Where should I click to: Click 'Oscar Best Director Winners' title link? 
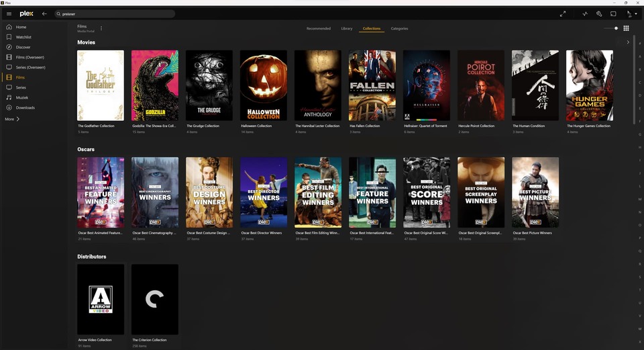point(261,233)
